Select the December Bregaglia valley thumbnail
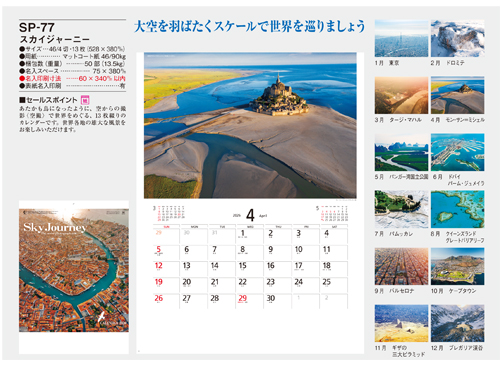The width and height of the screenshot is (502, 369). 457,323
